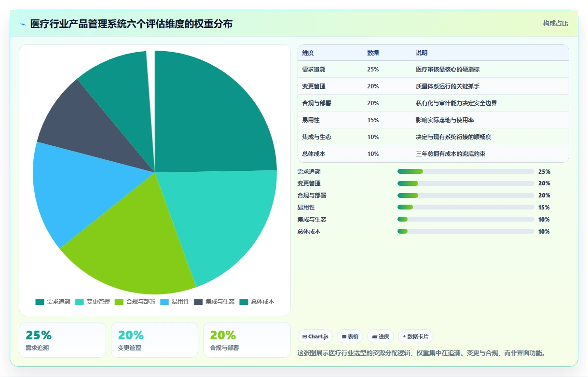Select table cell 合规与部署
The image size is (588, 377).
tap(317, 103)
